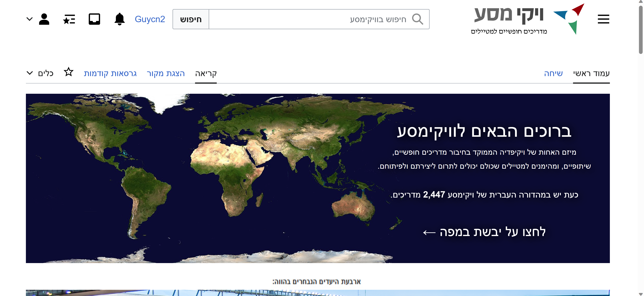Open the hamburger main menu
Image resolution: width=644 pixels, height=296 pixels.
point(603,19)
